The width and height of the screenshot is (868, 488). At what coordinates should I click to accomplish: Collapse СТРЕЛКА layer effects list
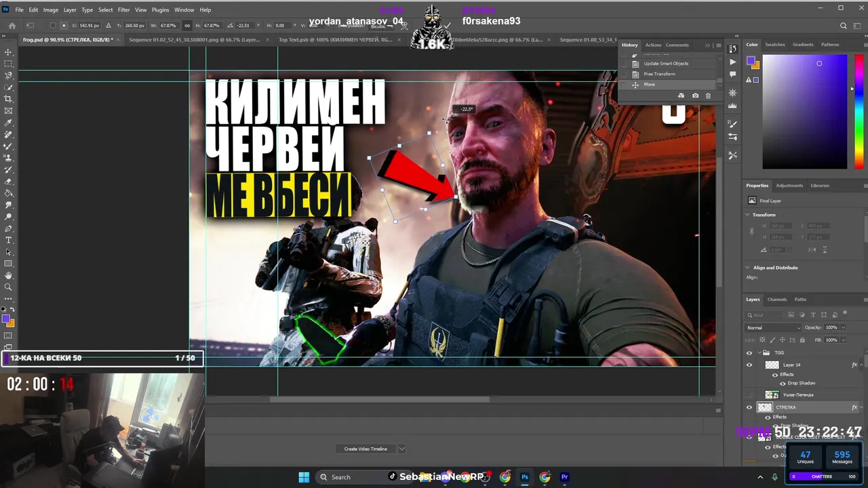[x=861, y=407]
